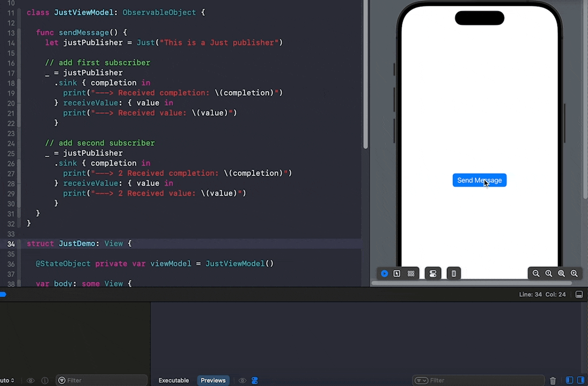Zoom out the preview canvas
The image size is (588, 386).
tap(536, 273)
